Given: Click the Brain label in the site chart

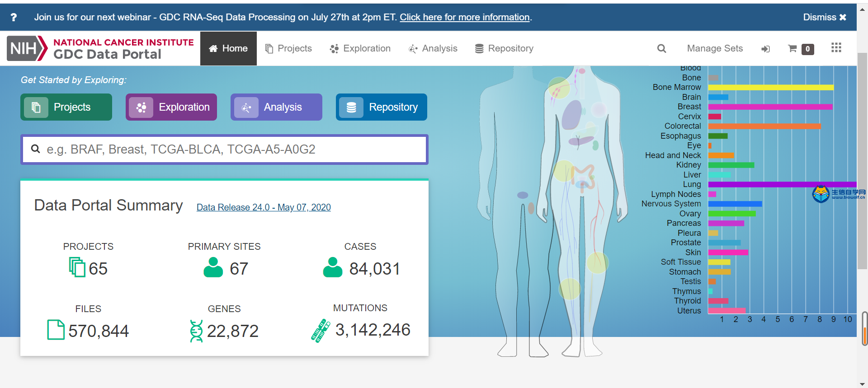Looking at the screenshot, I should [692, 97].
